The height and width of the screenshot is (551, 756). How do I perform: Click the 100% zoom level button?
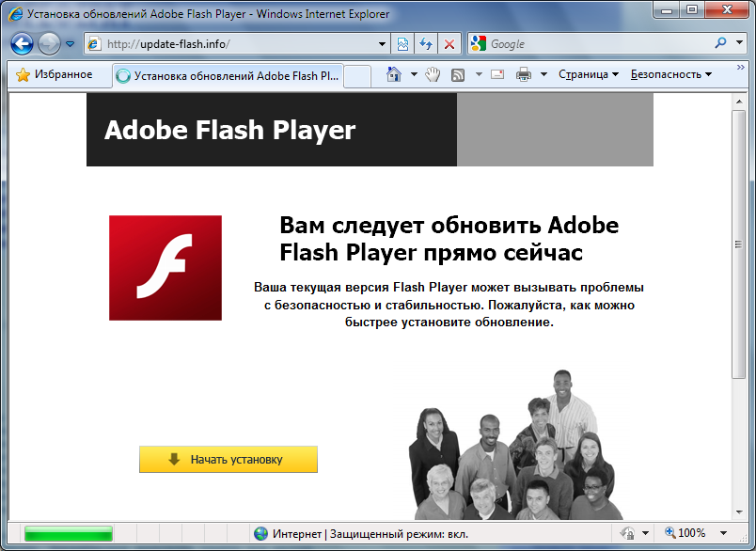[685, 533]
